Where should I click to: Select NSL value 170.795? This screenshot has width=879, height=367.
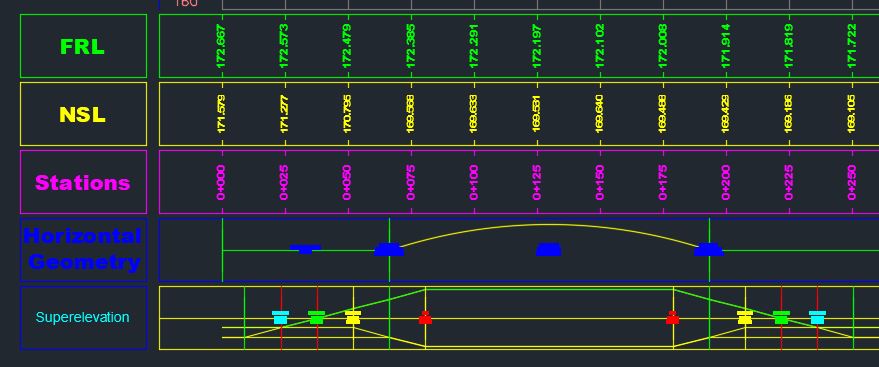tap(347, 114)
